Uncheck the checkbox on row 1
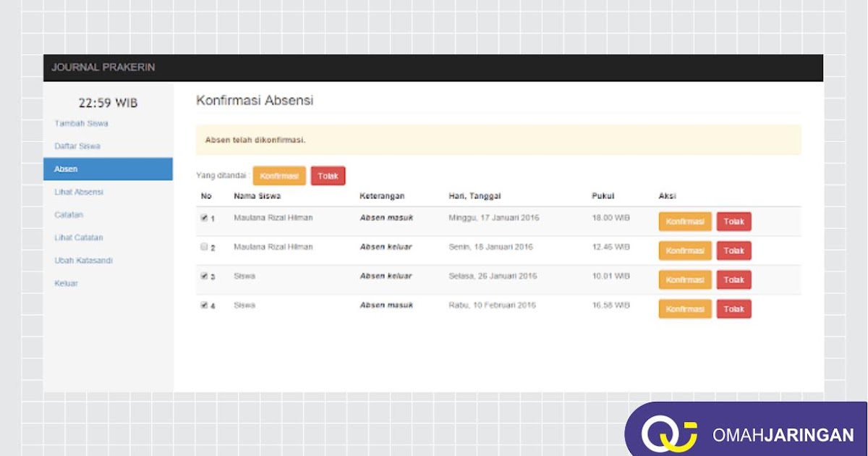 [x=203, y=217]
